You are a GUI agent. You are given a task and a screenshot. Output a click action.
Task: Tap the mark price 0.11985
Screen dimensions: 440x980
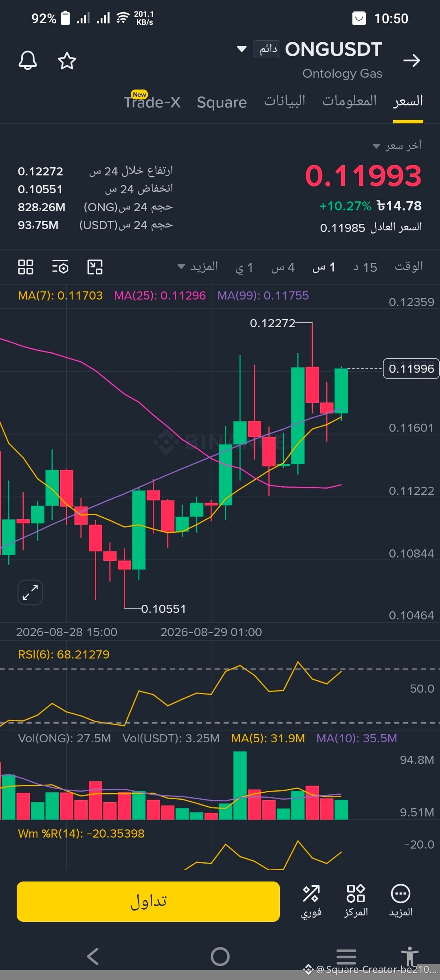(343, 228)
